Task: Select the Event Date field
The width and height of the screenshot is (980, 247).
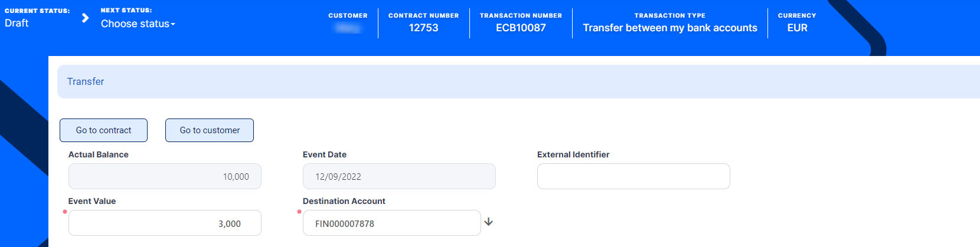Action: (x=399, y=176)
